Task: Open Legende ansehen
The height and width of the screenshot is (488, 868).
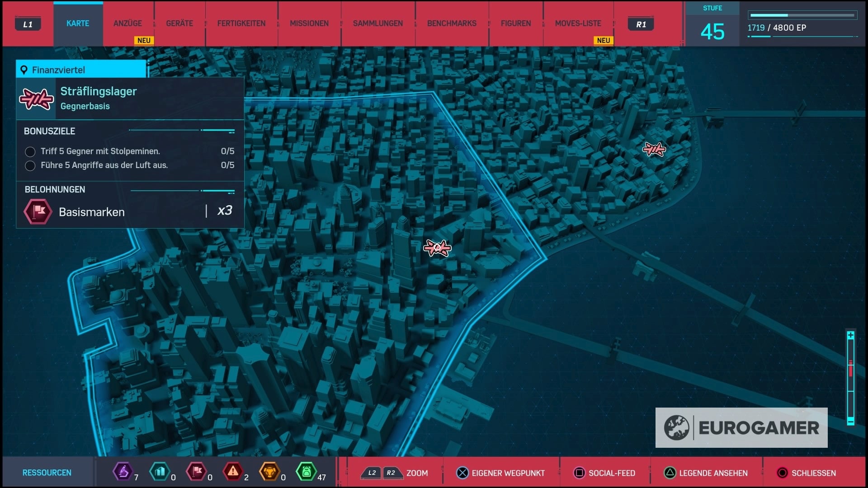Action: tap(713, 473)
